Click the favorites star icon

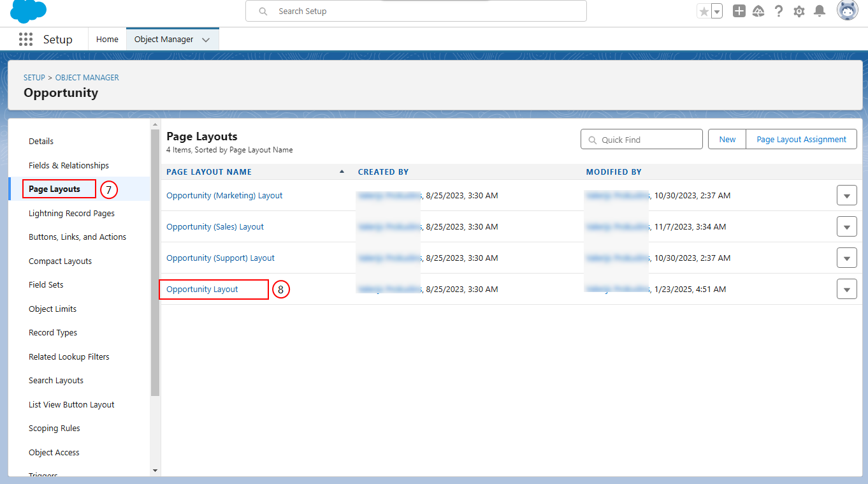(x=704, y=11)
